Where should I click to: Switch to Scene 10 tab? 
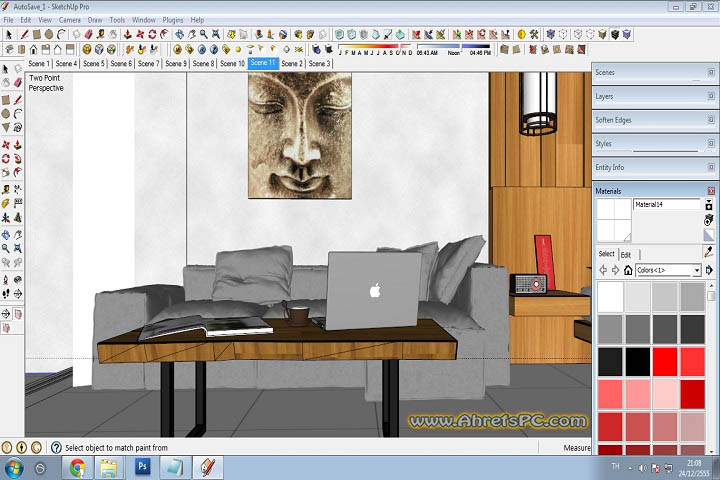click(232, 63)
